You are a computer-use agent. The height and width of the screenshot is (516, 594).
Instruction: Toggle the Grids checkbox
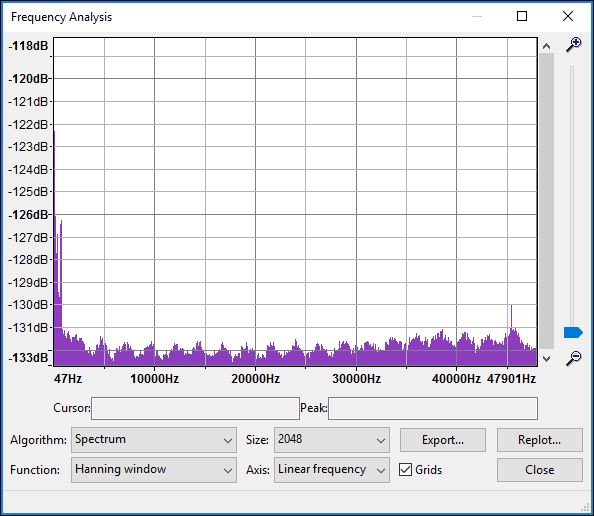pyautogui.click(x=405, y=470)
